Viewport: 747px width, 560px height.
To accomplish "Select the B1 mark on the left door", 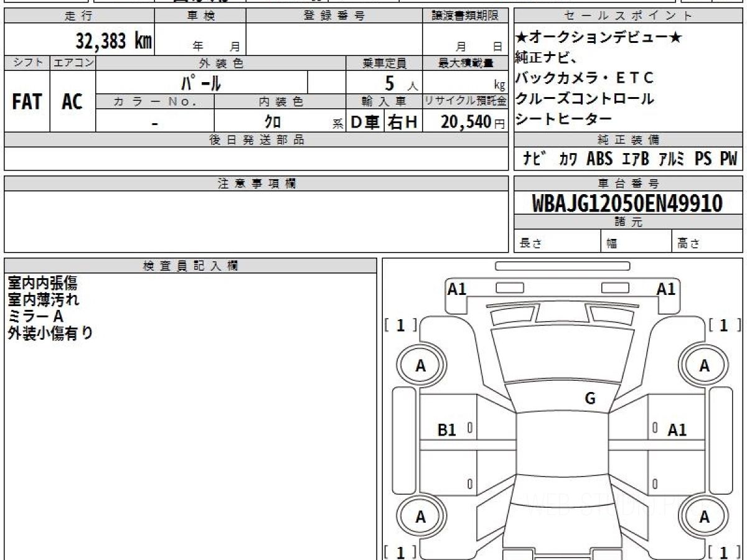I will tap(447, 429).
